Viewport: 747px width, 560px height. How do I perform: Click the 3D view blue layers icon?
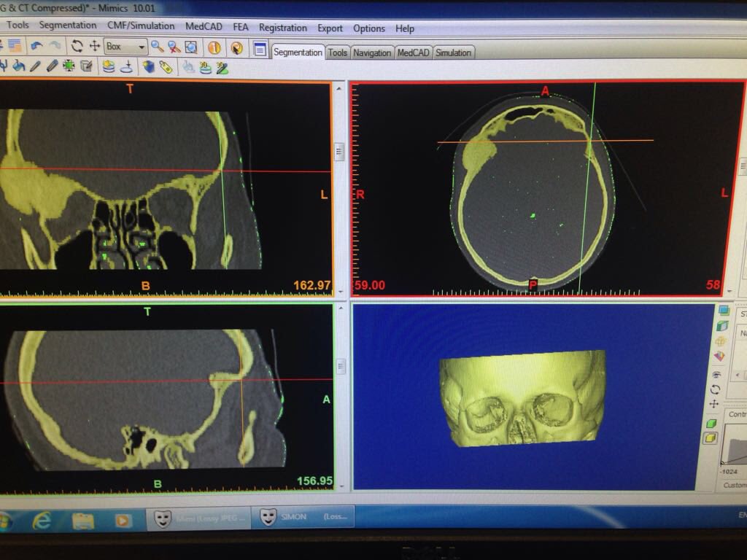pyautogui.click(x=724, y=311)
